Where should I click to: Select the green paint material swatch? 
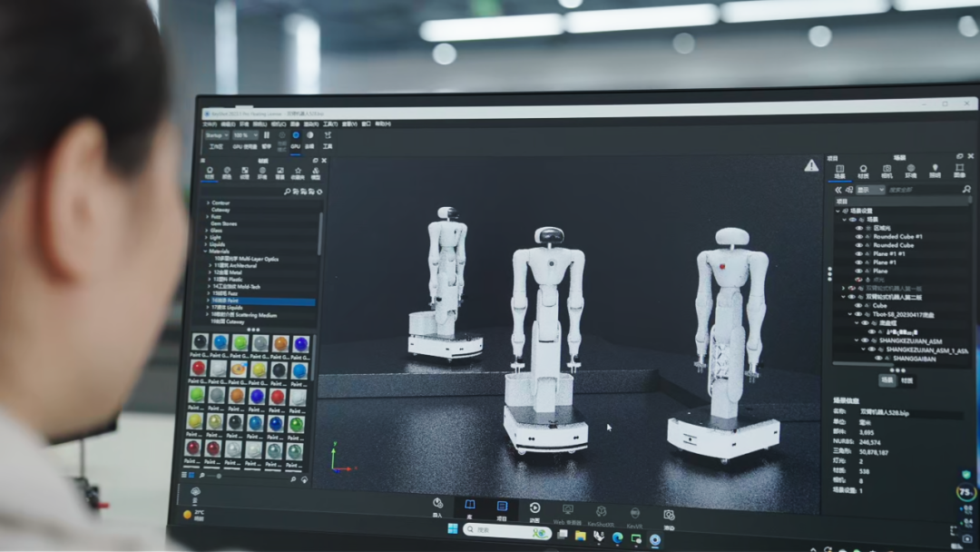click(240, 342)
